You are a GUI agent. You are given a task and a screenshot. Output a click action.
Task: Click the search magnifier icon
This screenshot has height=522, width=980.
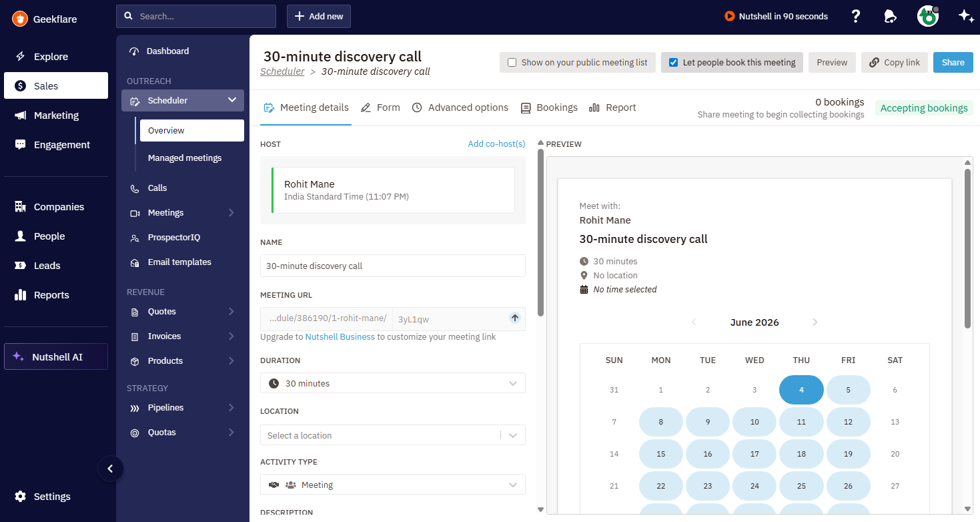(128, 16)
